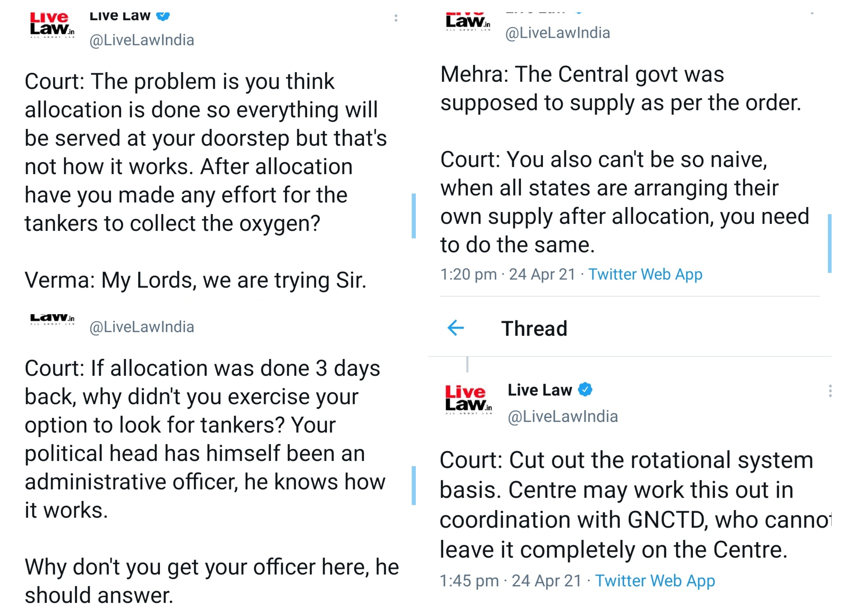Open the @LiveLawIndia handle above the Mehra tweet
This screenshot has width=844, height=616.
pyautogui.click(x=557, y=33)
